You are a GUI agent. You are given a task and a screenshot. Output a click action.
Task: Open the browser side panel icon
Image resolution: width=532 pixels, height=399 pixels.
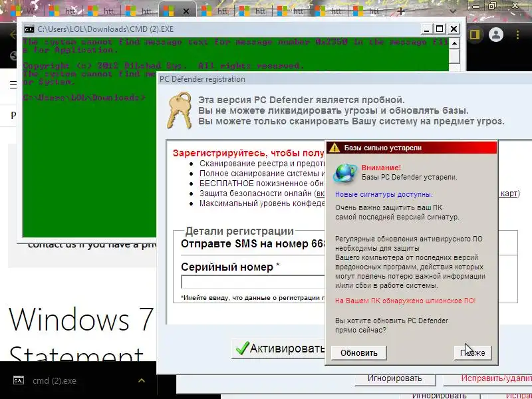coord(474,35)
